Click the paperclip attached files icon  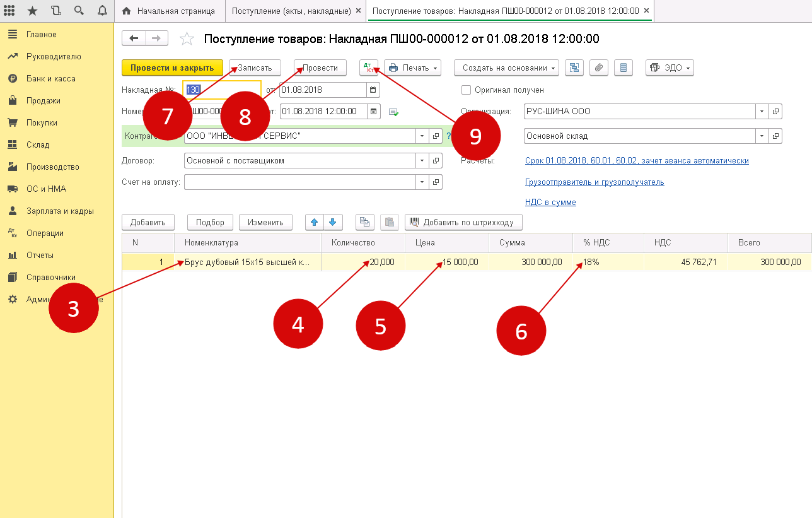(x=600, y=68)
